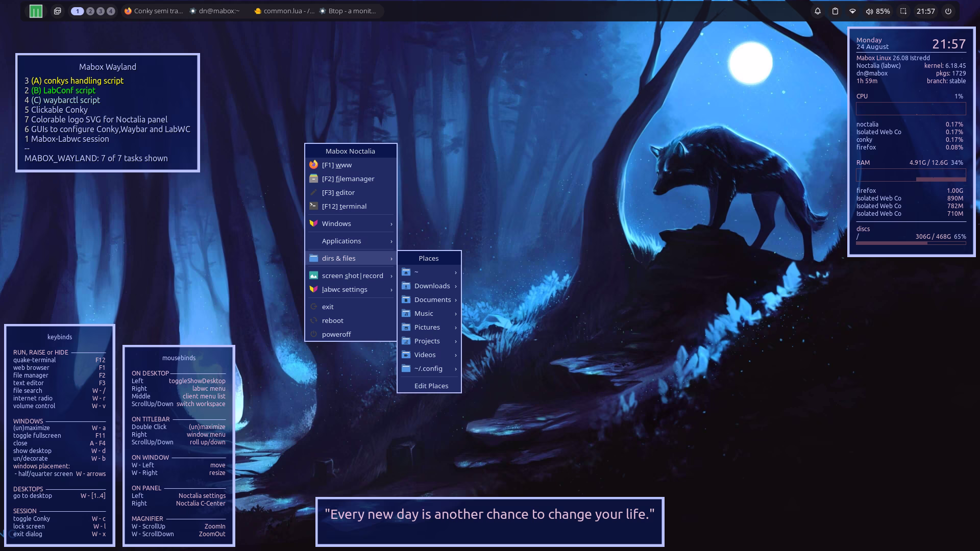Switch to the dn@mabox:~ terminal task
This screenshot has height=551, width=980.
coord(214,11)
